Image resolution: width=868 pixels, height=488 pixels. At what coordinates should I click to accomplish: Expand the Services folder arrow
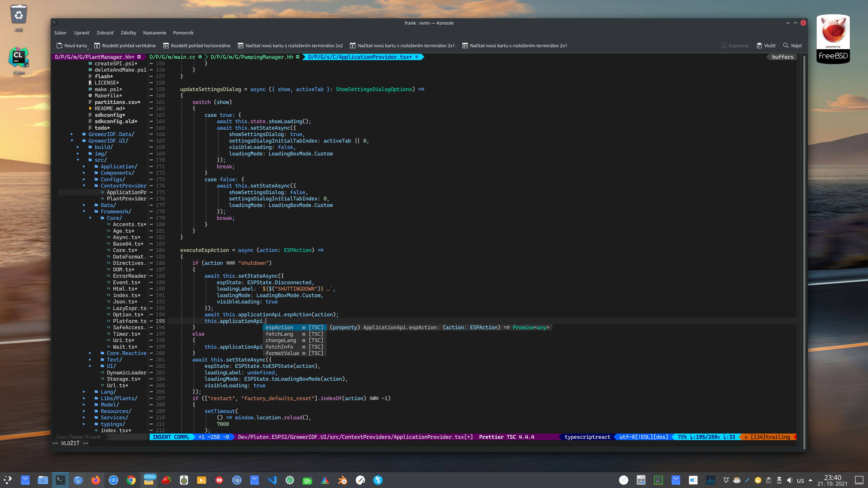point(84,417)
